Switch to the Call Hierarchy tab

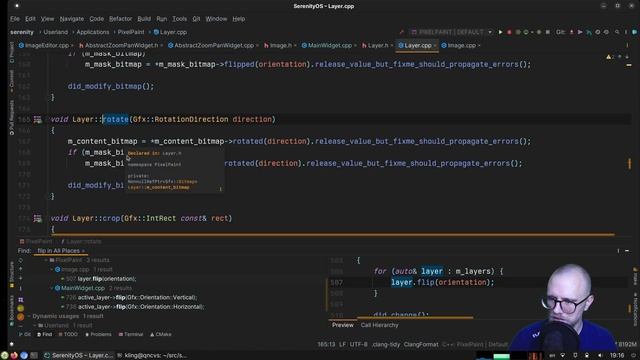click(x=379, y=325)
